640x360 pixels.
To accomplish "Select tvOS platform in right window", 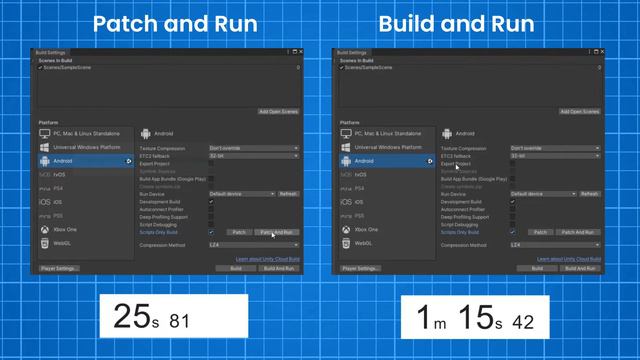I will pyautogui.click(x=387, y=175).
